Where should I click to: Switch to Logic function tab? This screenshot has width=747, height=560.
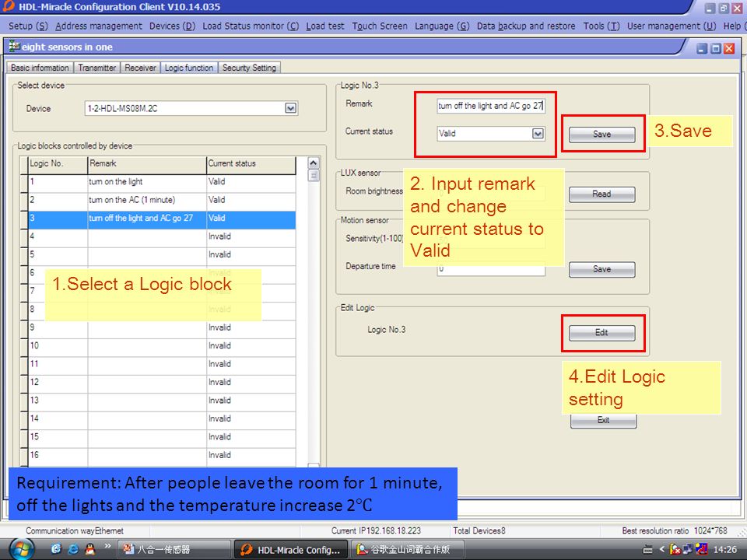click(x=189, y=68)
